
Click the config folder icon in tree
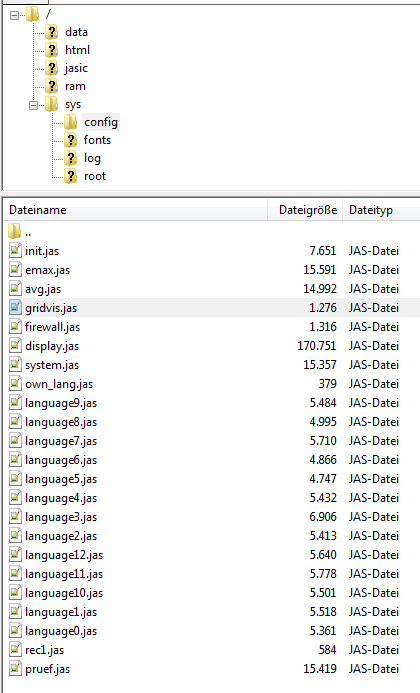tap(70, 122)
